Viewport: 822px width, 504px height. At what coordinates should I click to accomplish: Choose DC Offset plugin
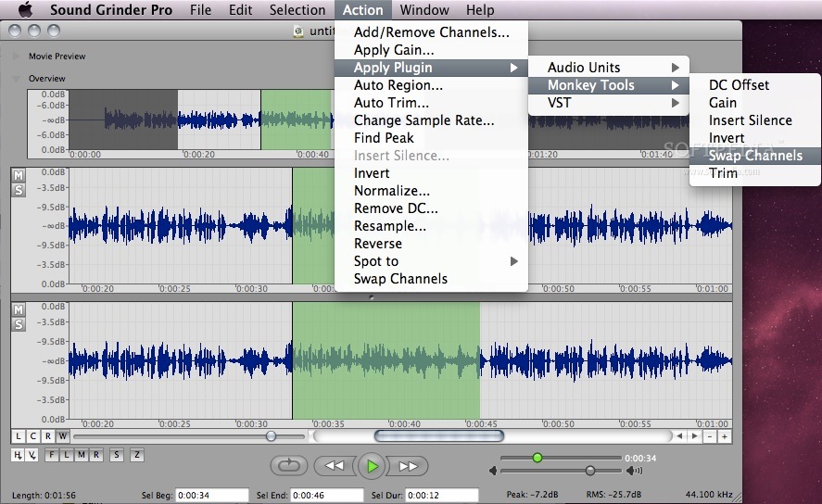(x=755, y=85)
